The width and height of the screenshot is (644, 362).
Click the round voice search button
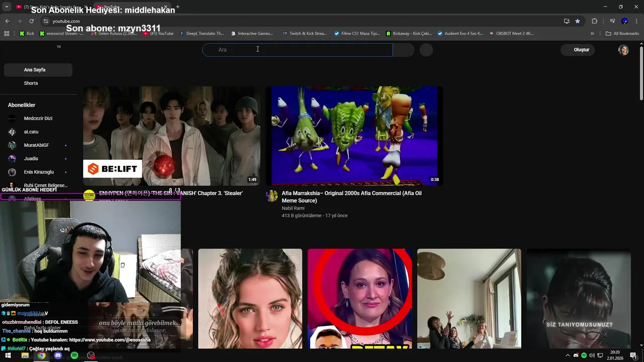426,50
